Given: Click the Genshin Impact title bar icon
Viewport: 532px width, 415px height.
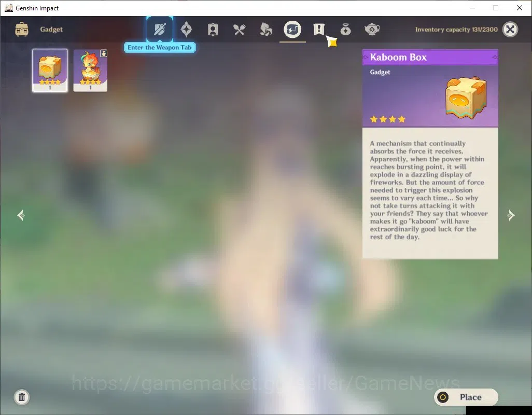Looking at the screenshot, I should pyautogui.click(x=9, y=8).
